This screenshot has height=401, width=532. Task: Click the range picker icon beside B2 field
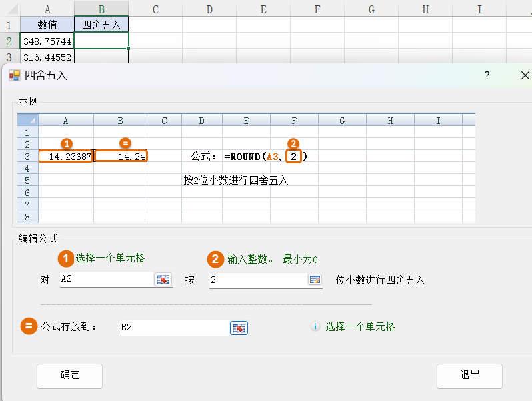(239, 328)
